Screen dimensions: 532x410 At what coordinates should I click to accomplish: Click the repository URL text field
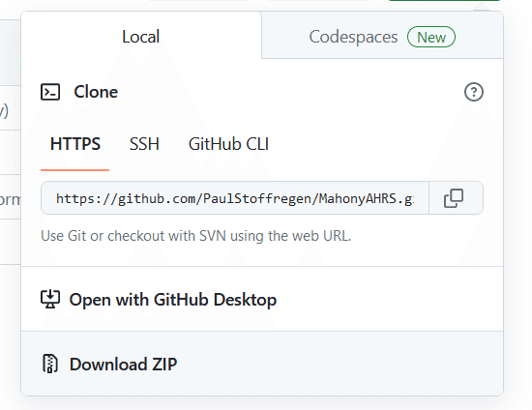pyautogui.click(x=235, y=198)
